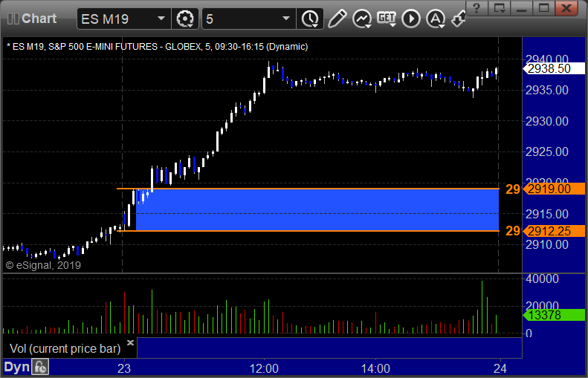Click the 12:00 time axis label
Screen dimensions: 588x378
point(264,368)
